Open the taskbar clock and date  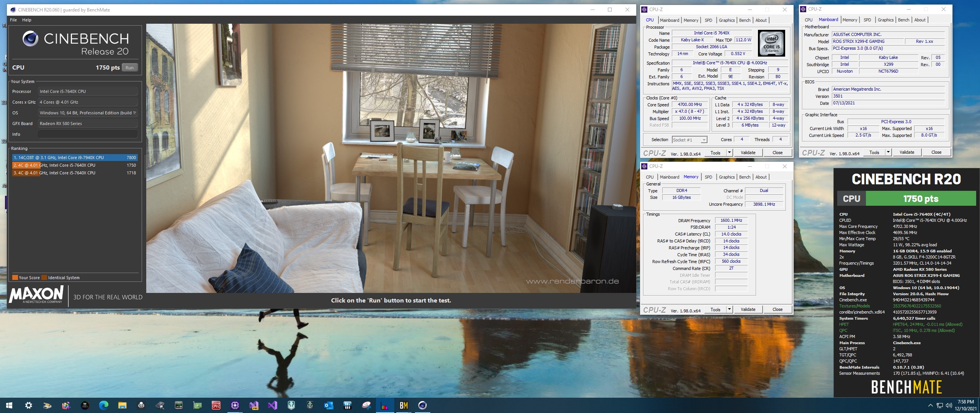[965, 405]
